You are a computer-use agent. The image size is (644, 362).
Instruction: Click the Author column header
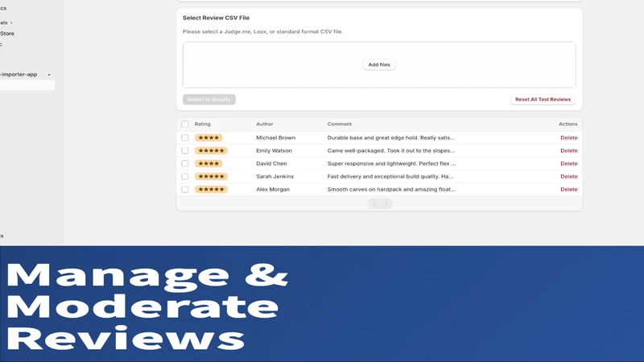(265, 124)
